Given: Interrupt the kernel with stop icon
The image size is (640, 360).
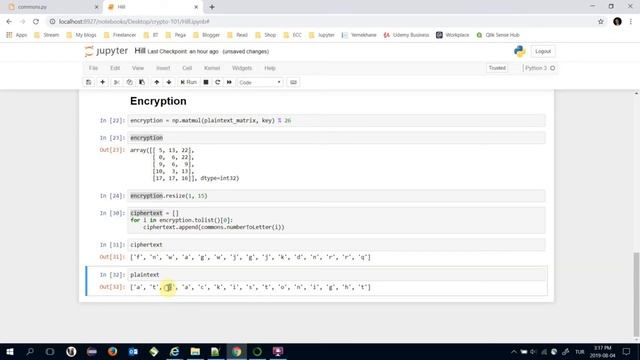Looking at the screenshot, I should tap(206, 82).
